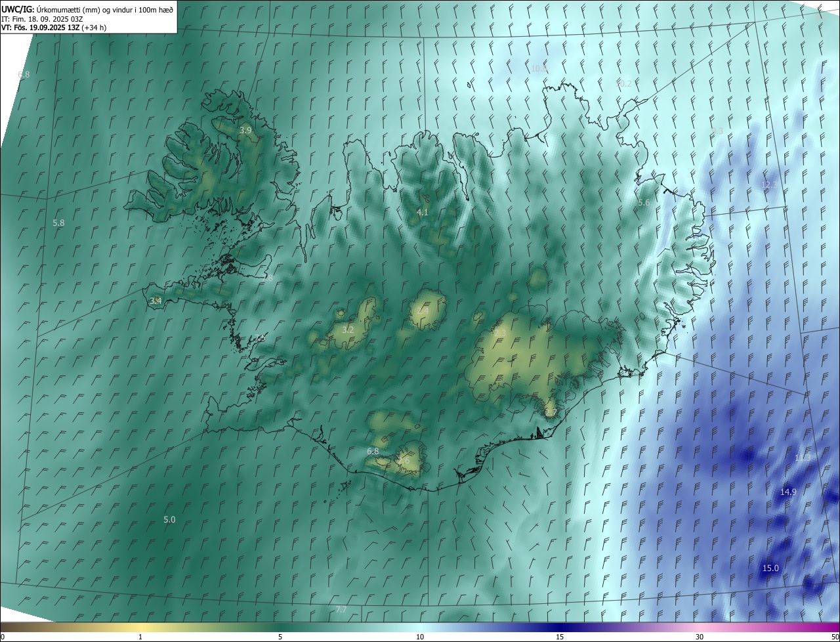Click the 3.2 value on the western glacier
840x642 pixels.
(348, 330)
